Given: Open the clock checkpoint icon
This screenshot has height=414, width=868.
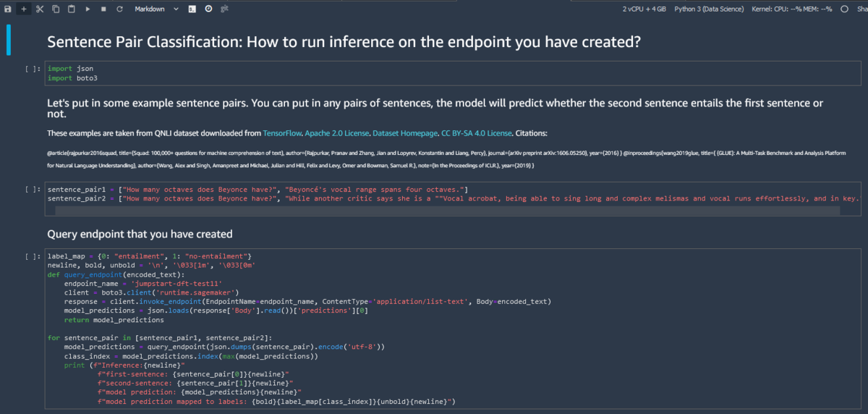Looking at the screenshot, I should [208, 9].
